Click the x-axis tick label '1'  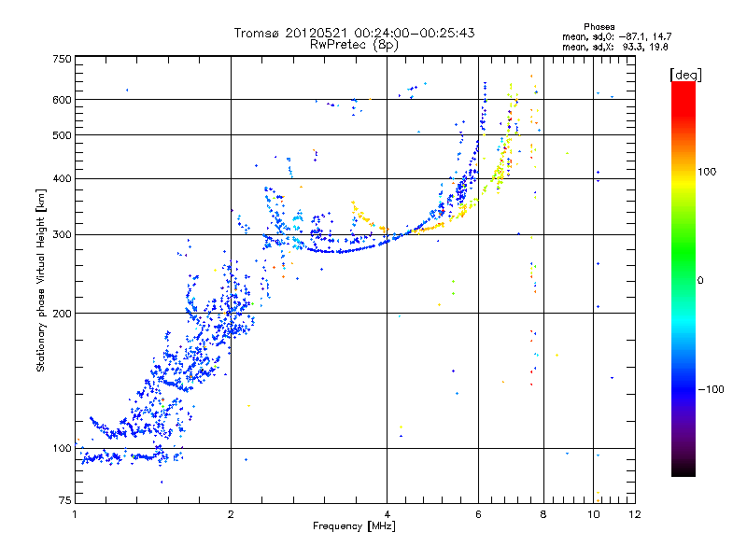click(75, 515)
